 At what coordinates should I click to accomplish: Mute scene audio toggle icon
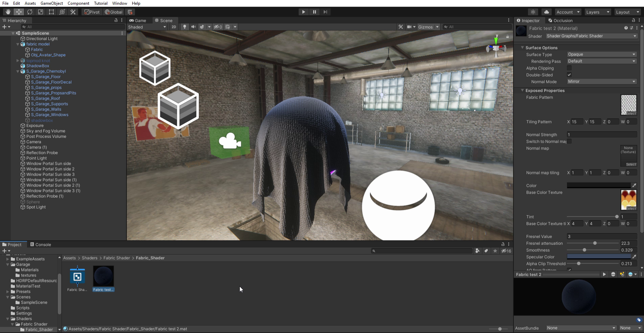coord(193,27)
